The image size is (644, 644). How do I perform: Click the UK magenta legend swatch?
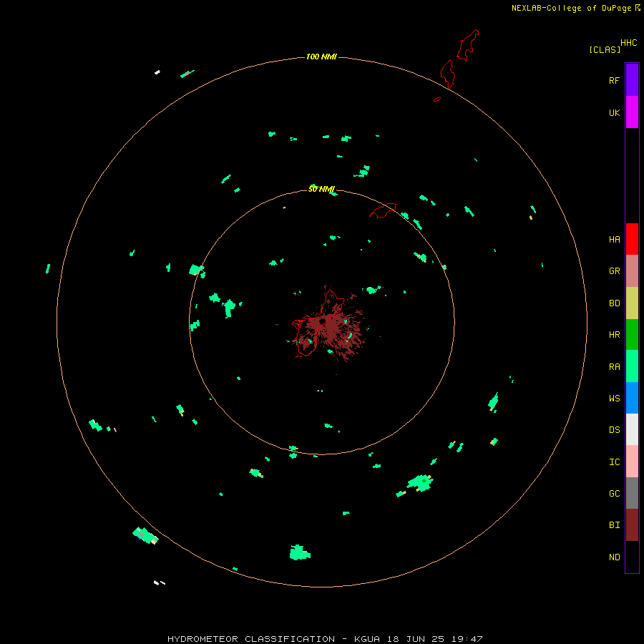pos(632,112)
